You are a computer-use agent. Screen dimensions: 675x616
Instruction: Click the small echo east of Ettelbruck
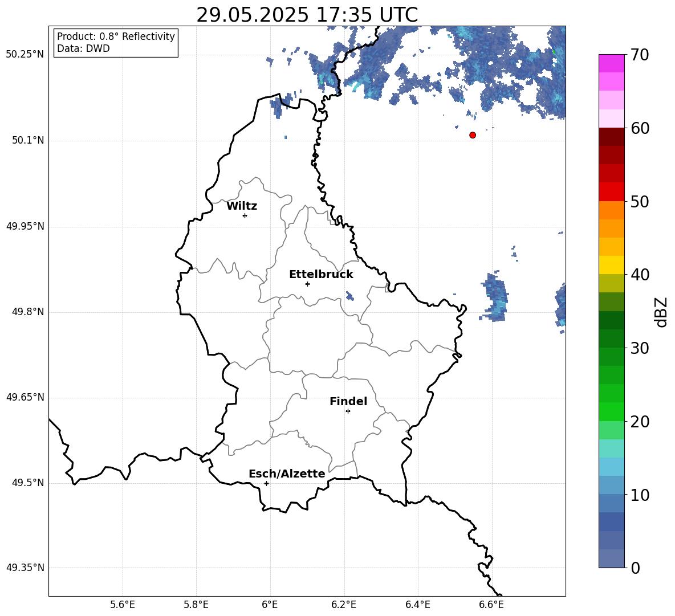click(349, 296)
